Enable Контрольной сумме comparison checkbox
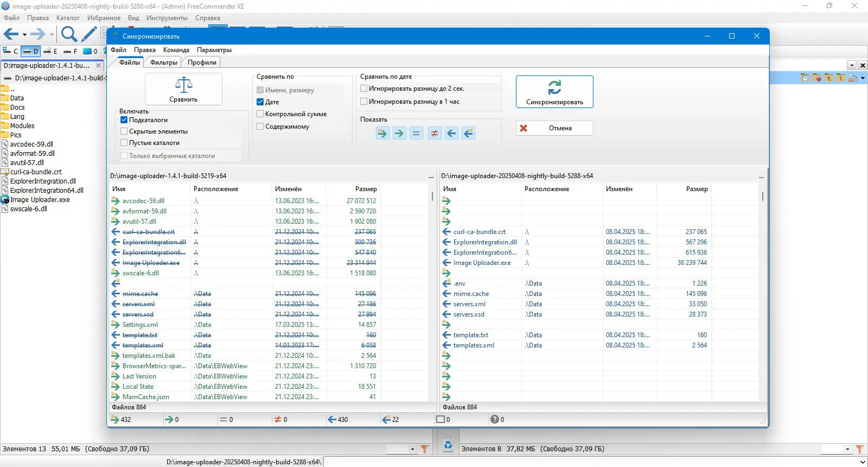This screenshot has height=467, width=868. (x=260, y=114)
